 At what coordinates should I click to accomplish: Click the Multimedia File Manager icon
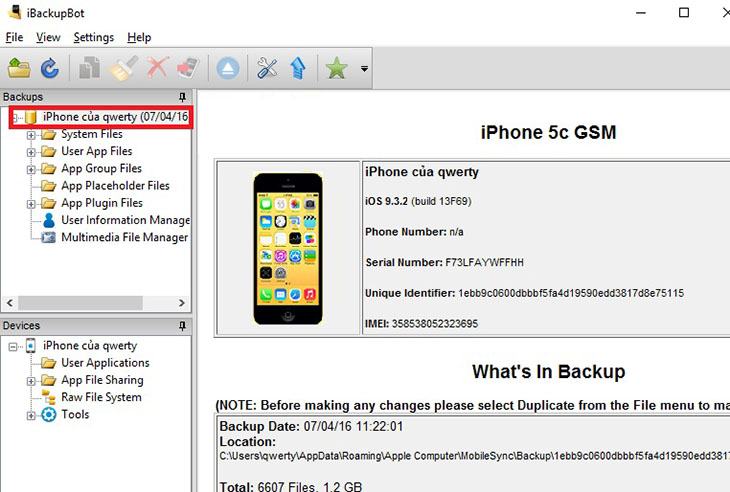coord(48,237)
